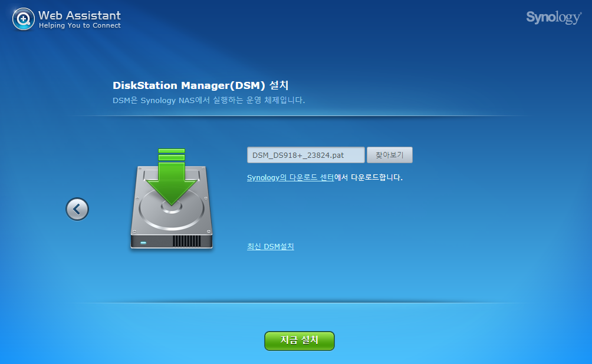Click the 찾아보기 browse button
This screenshot has width=592, height=364.
click(x=390, y=155)
